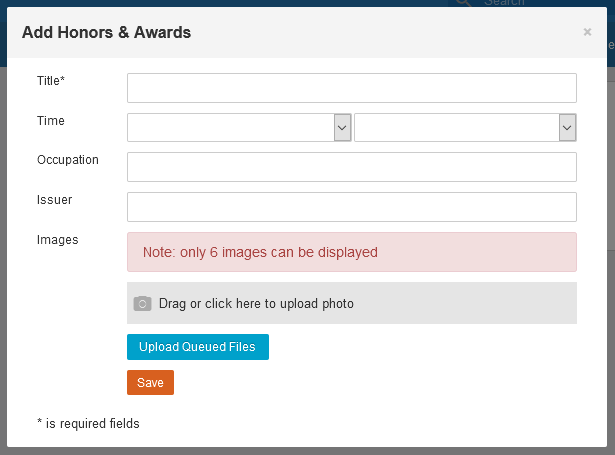The height and width of the screenshot is (455, 615).
Task: Click the Issuer field label
Action: [x=54, y=200]
